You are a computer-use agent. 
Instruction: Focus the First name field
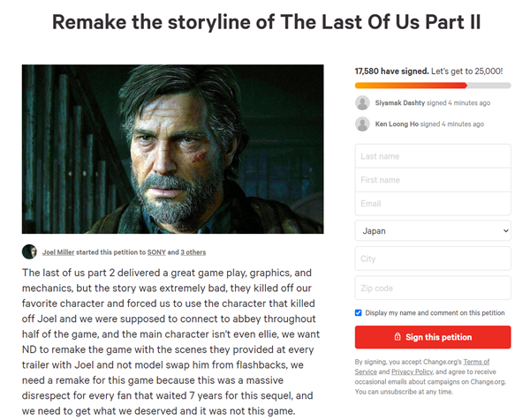433,180
